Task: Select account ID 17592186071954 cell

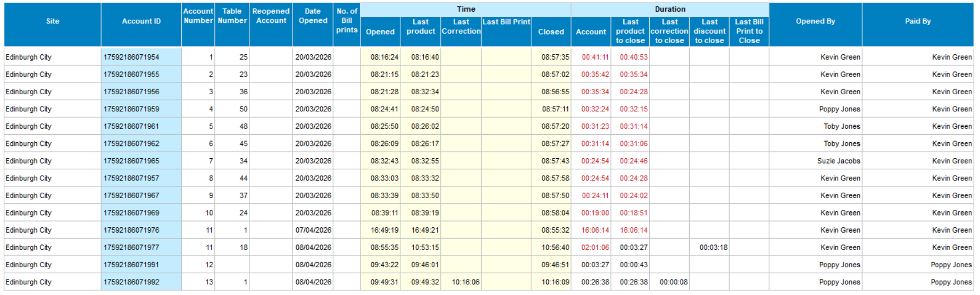Action: (x=131, y=57)
